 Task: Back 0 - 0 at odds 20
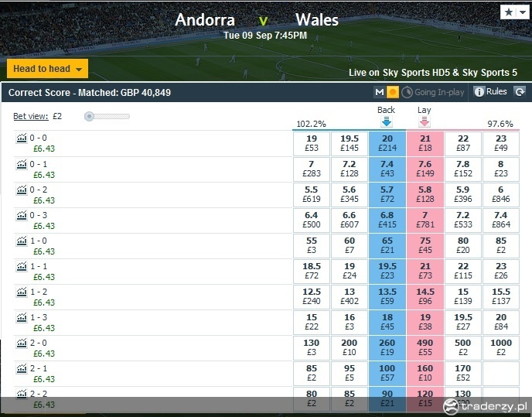[387, 143]
